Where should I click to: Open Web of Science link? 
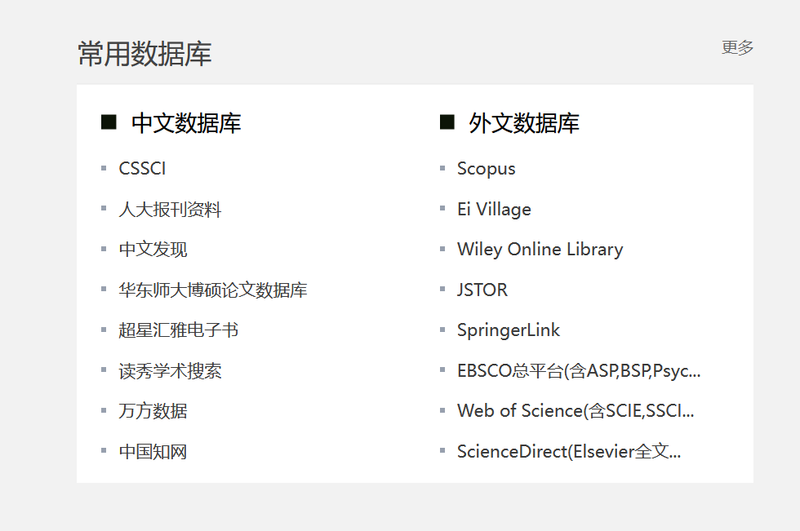pos(576,411)
